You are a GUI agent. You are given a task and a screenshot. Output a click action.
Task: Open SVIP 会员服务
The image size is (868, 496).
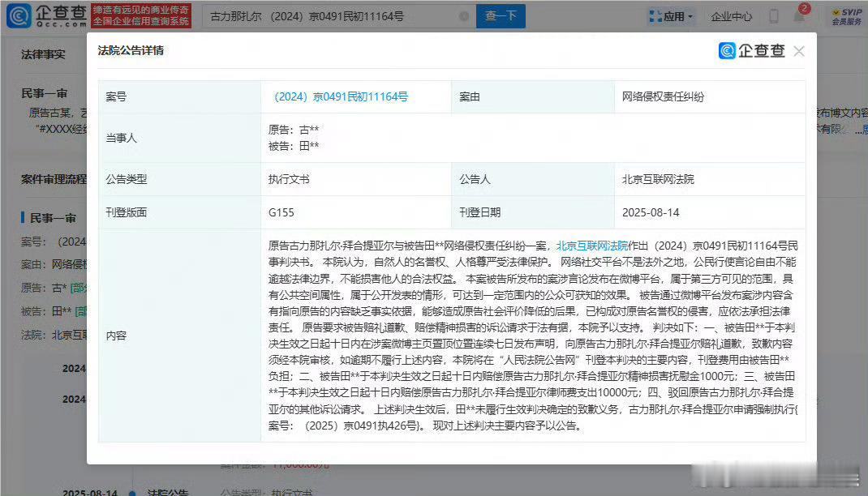tap(847, 16)
